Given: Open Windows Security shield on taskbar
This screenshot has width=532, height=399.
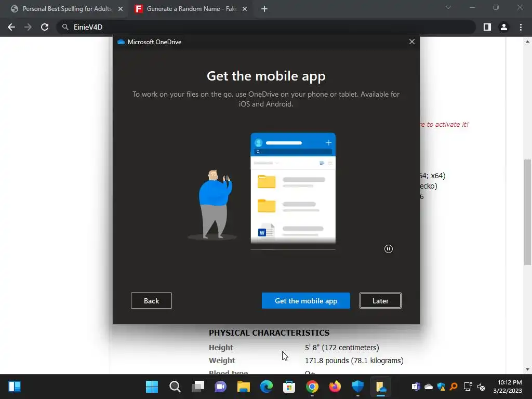Looking at the screenshot, I should [357, 387].
